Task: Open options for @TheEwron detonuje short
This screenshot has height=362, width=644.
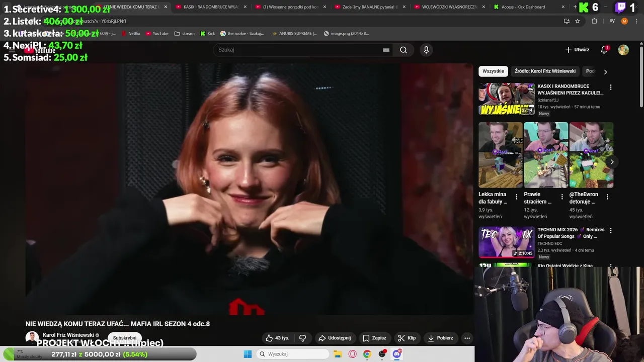Action: pyautogui.click(x=607, y=197)
